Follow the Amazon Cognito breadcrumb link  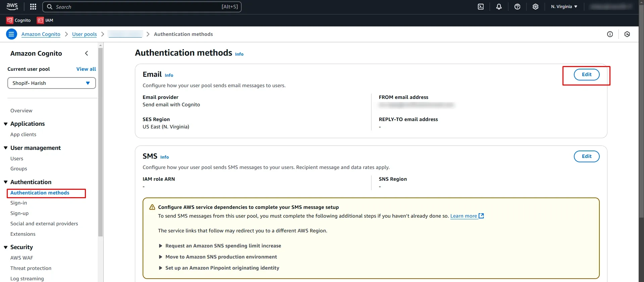[x=41, y=34]
